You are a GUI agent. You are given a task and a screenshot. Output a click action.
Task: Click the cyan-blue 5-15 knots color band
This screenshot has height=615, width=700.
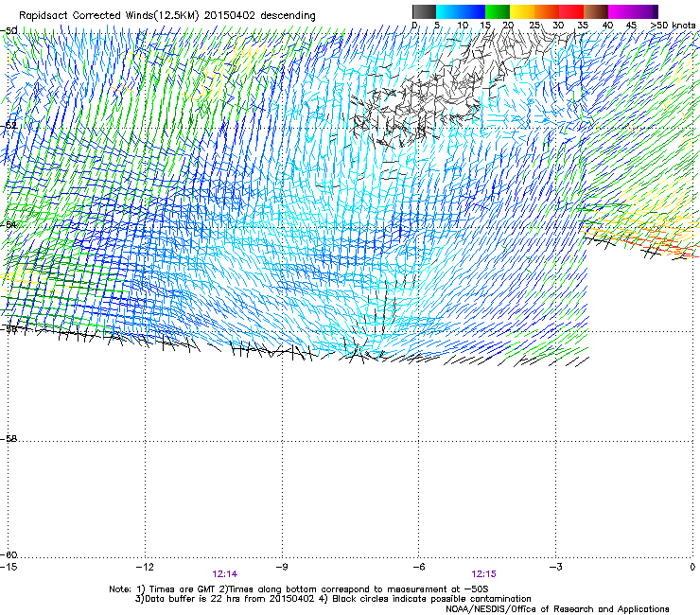point(461,11)
